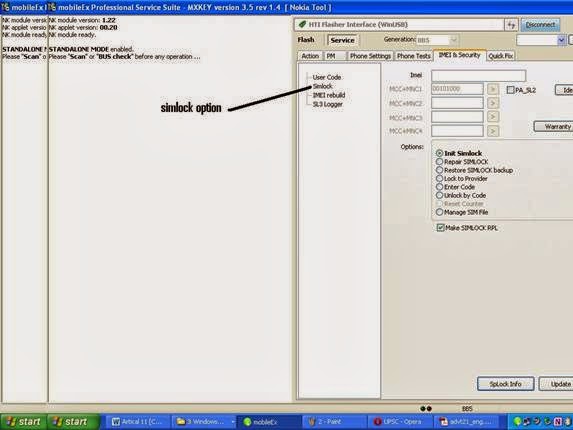Select the IMEI & Security tab

(x=459, y=55)
